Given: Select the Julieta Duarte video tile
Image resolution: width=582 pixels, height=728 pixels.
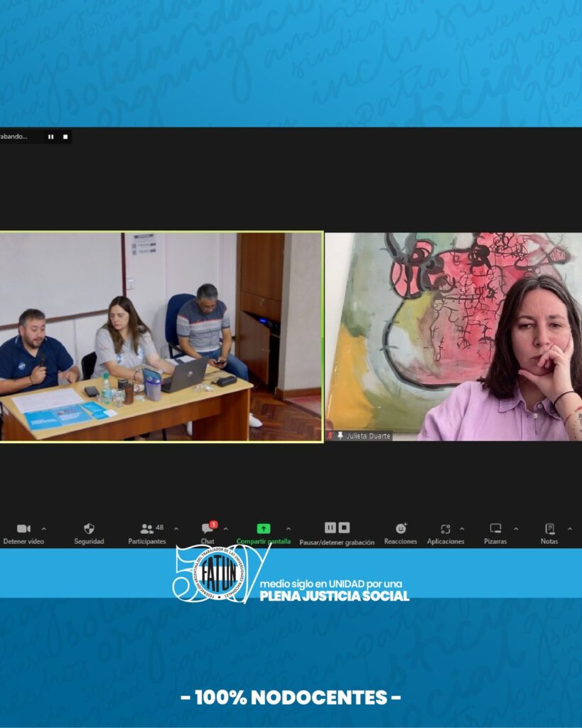Looking at the screenshot, I should coord(453,336).
